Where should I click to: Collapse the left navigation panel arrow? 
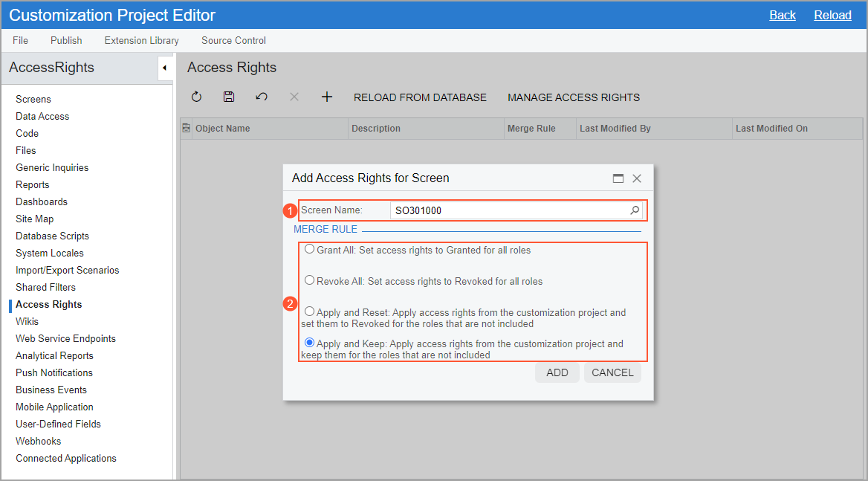click(164, 68)
